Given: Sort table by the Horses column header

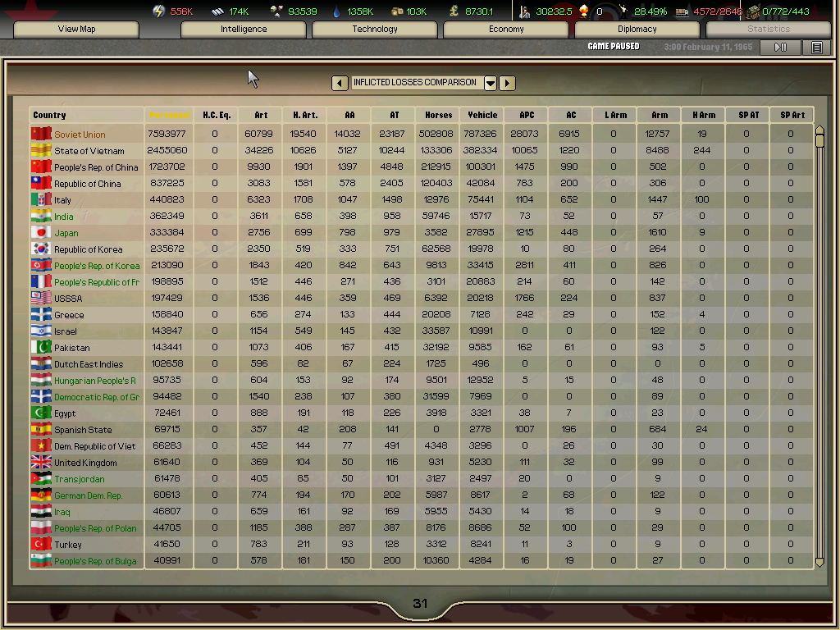Looking at the screenshot, I should click(438, 115).
